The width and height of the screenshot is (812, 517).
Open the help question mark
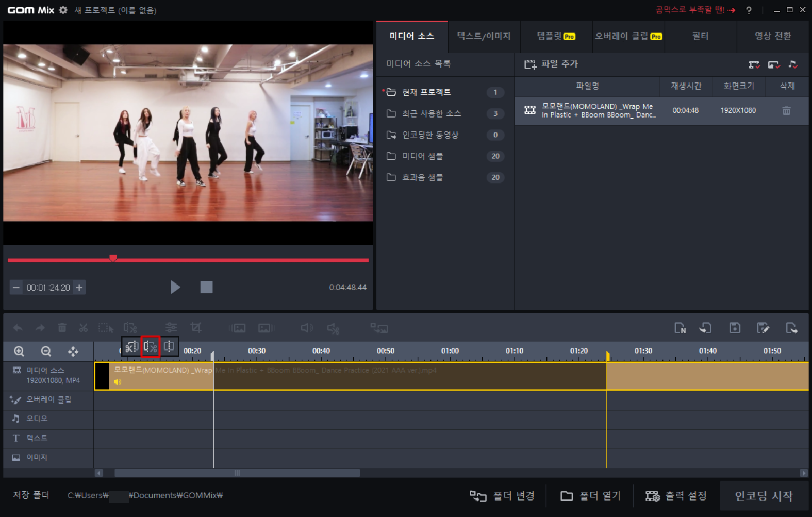[x=749, y=10]
